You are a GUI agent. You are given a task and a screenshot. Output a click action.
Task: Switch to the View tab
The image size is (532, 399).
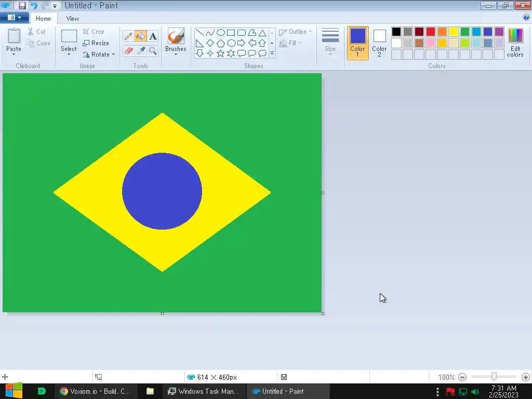[x=72, y=19]
